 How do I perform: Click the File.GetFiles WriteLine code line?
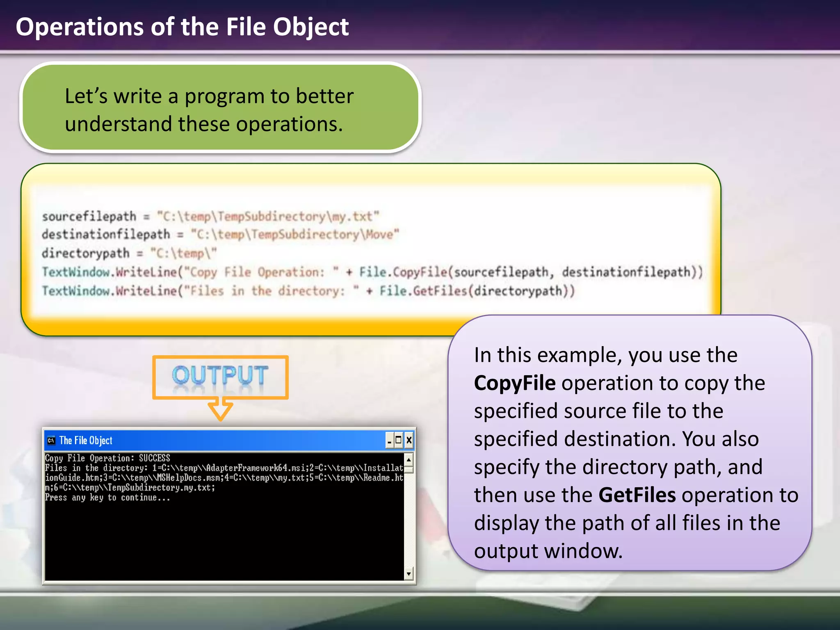[x=308, y=291]
